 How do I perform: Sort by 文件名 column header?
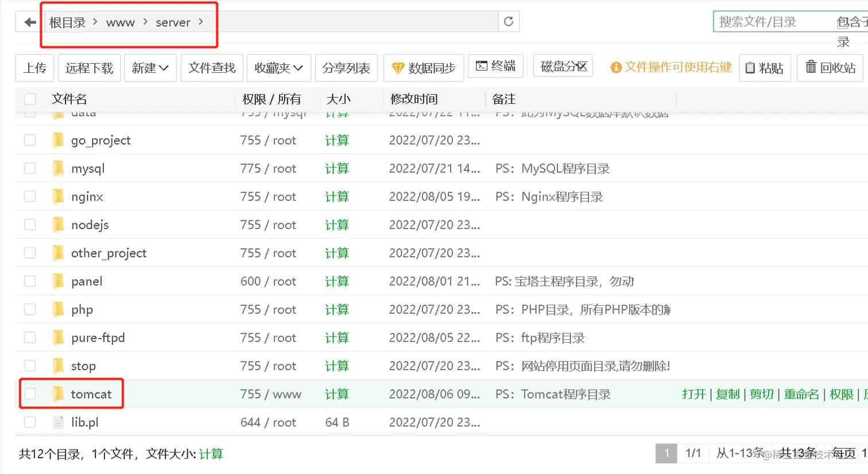tap(69, 99)
